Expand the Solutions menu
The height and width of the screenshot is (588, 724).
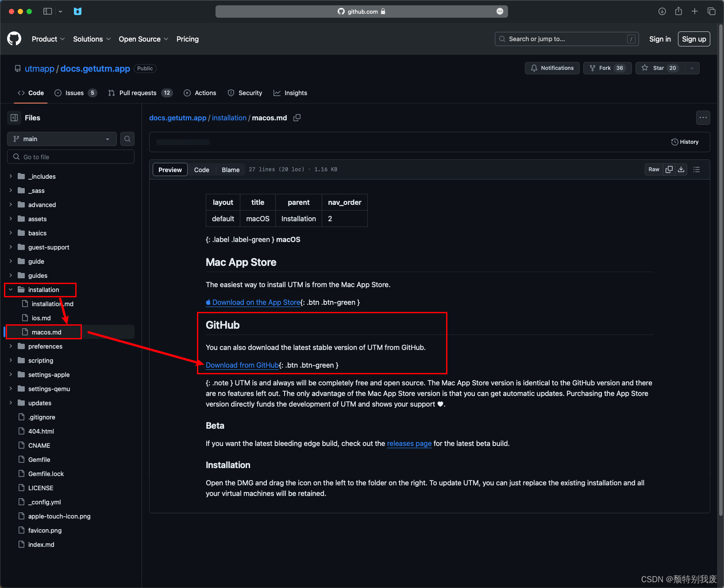click(x=92, y=39)
